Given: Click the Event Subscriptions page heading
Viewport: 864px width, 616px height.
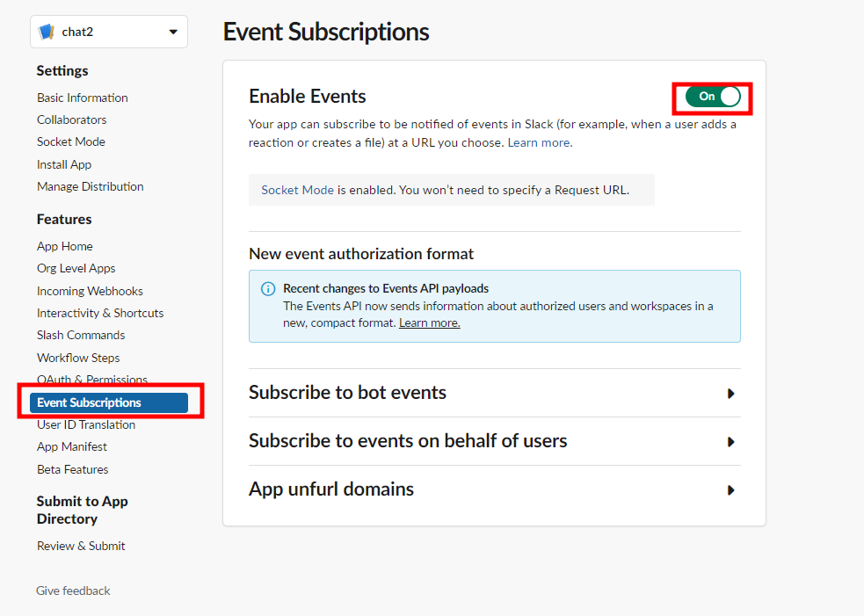Looking at the screenshot, I should [x=326, y=32].
